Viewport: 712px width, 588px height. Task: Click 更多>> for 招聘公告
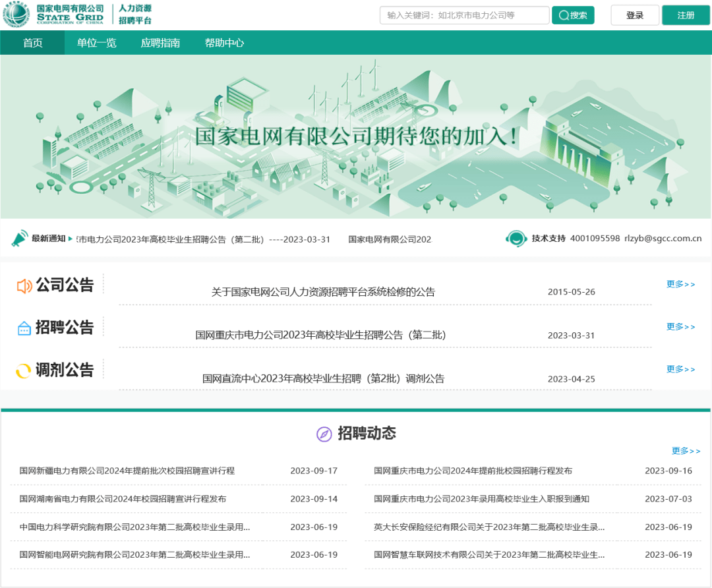680,327
